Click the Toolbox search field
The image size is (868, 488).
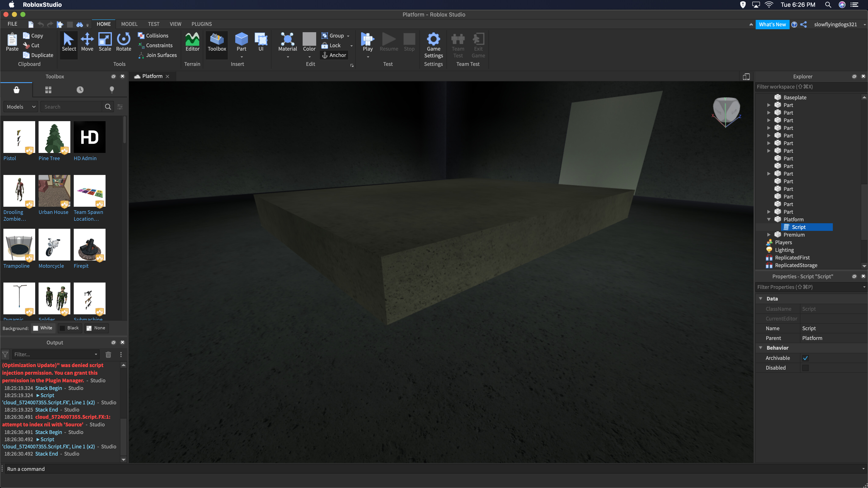pos(71,107)
